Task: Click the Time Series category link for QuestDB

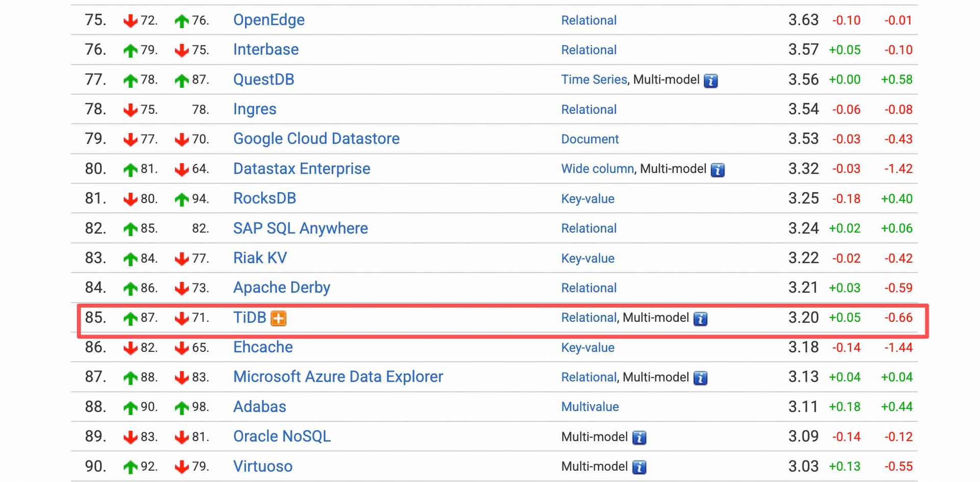Action: click(594, 80)
